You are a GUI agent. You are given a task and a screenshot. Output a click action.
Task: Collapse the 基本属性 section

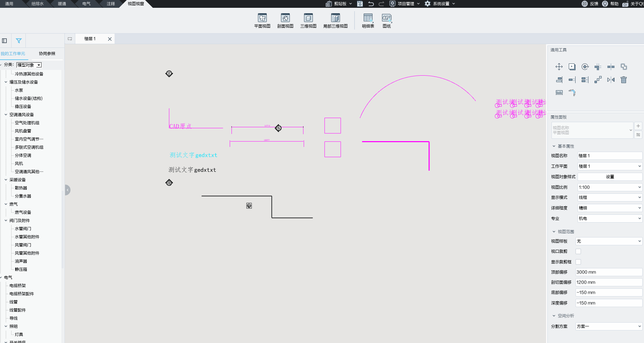(x=554, y=146)
